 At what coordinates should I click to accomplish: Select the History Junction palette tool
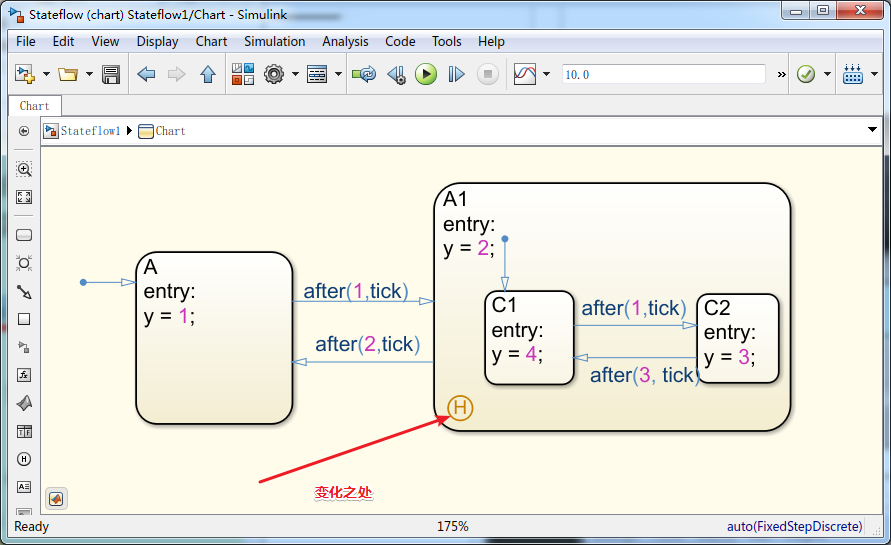coord(24,459)
